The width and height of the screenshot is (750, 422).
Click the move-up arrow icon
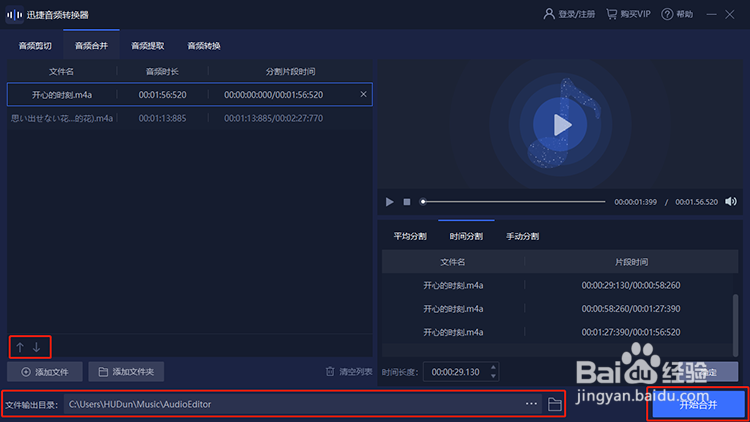tap(20, 347)
